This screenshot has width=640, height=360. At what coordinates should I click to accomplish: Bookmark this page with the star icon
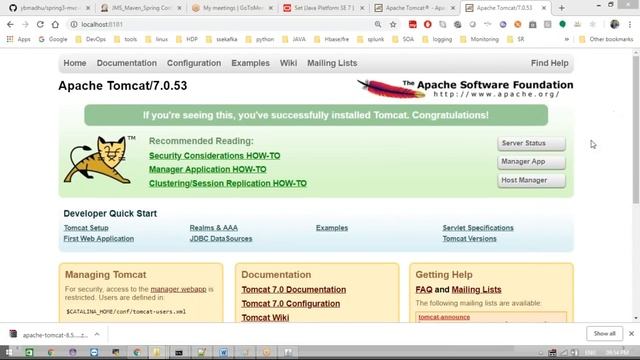[393, 24]
